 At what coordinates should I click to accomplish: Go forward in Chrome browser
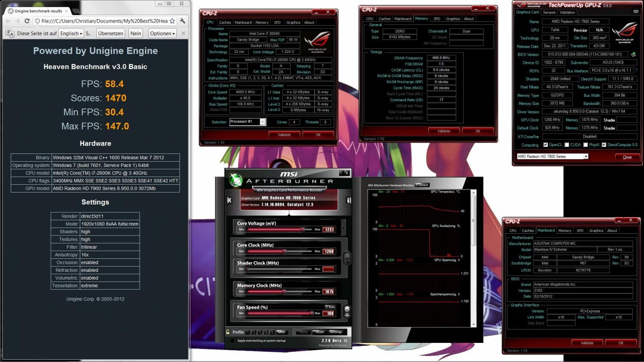tap(17, 21)
